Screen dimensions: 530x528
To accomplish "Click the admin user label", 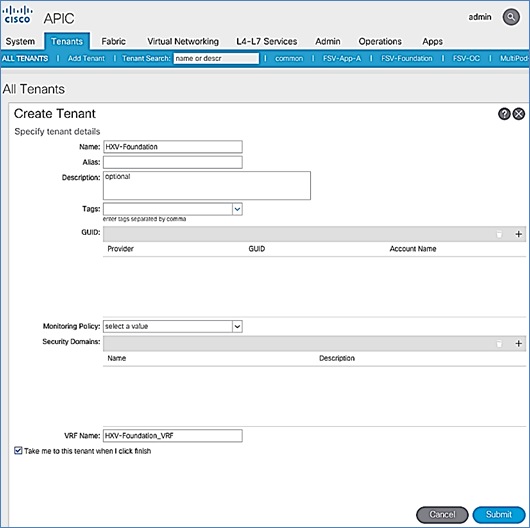I will coord(480,17).
